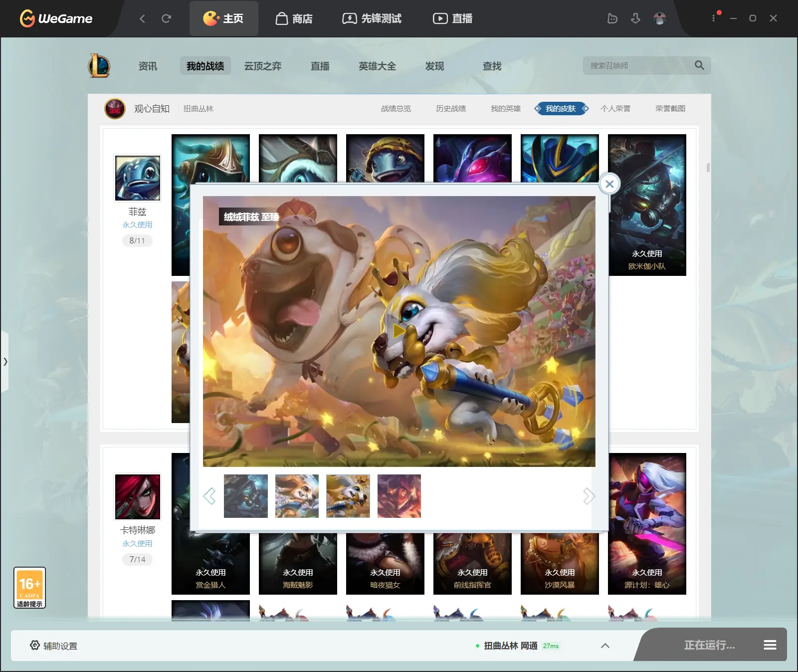The height and width of the screenshot is (672, 798).
Task: Open the 商店 store tab
Action: pos(294,18)
